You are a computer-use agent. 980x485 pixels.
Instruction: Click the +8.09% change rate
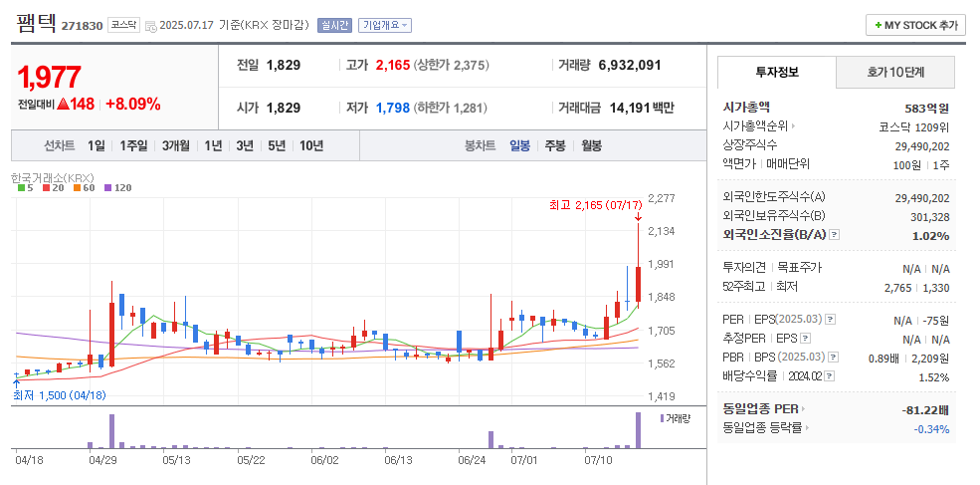(133, 104)
